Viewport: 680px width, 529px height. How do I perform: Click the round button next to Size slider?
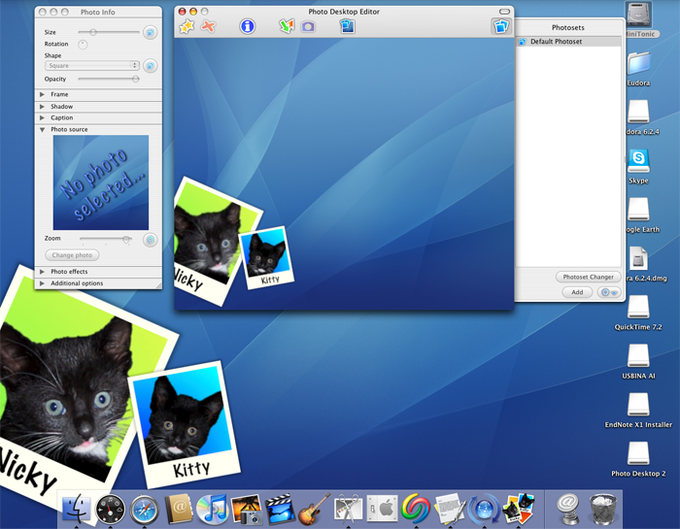click(150, 32)
